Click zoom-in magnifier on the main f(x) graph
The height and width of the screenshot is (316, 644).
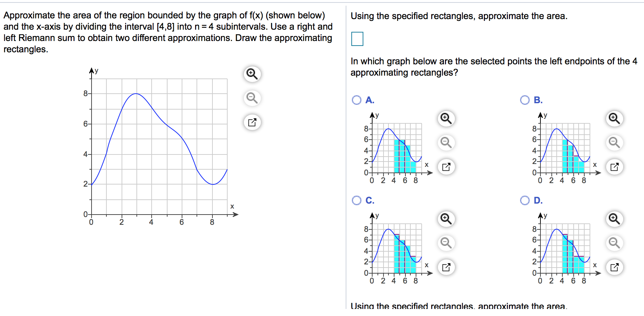click(x=251, y=74)
